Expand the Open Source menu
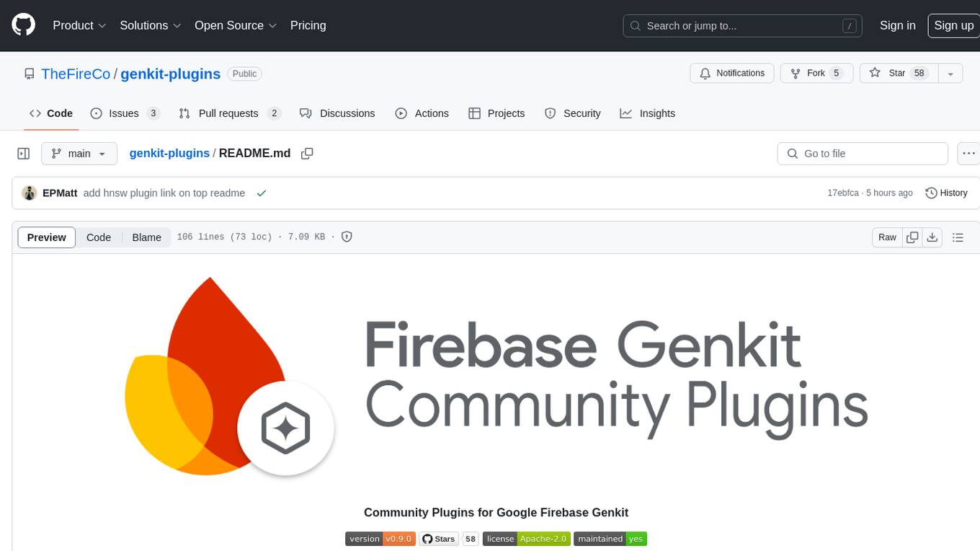The image size is (980, 551). click(236, 25)
